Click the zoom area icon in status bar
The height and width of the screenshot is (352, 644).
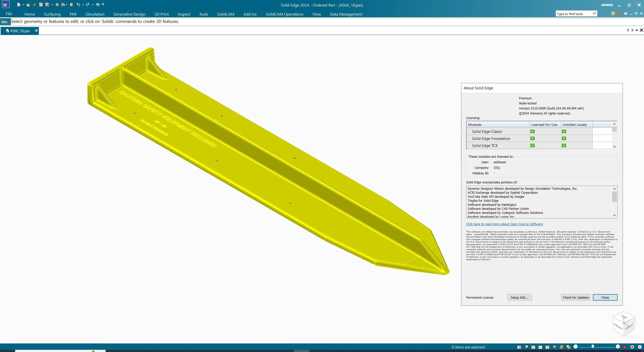click(519, 347)
